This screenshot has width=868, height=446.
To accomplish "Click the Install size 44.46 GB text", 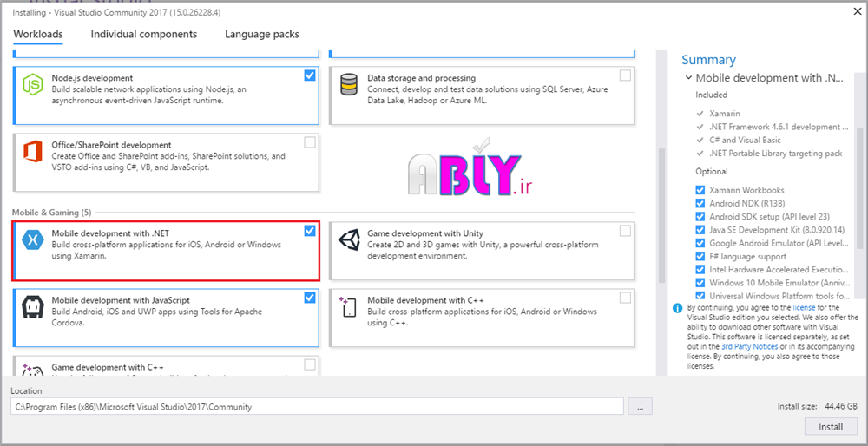I will coord(818,407).
